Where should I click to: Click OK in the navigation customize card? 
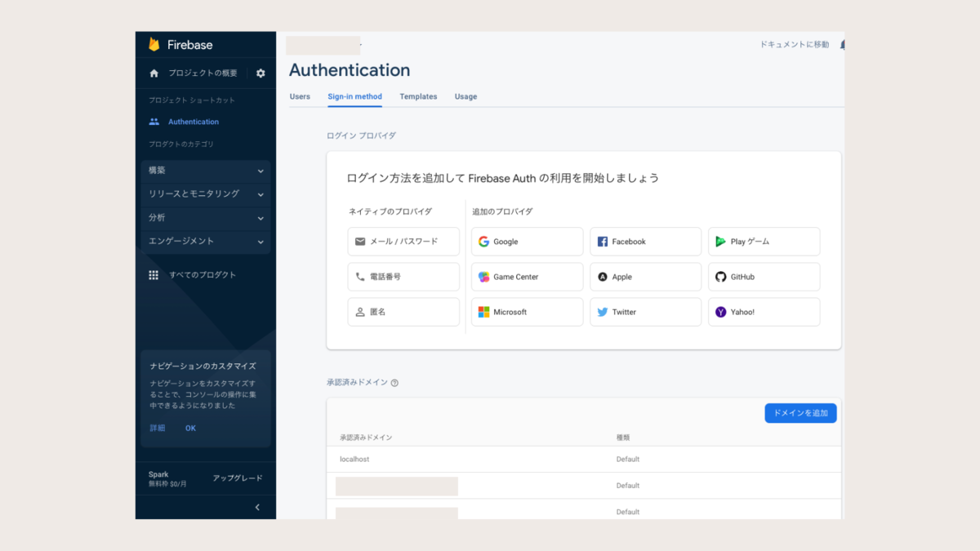click(190, 429)
